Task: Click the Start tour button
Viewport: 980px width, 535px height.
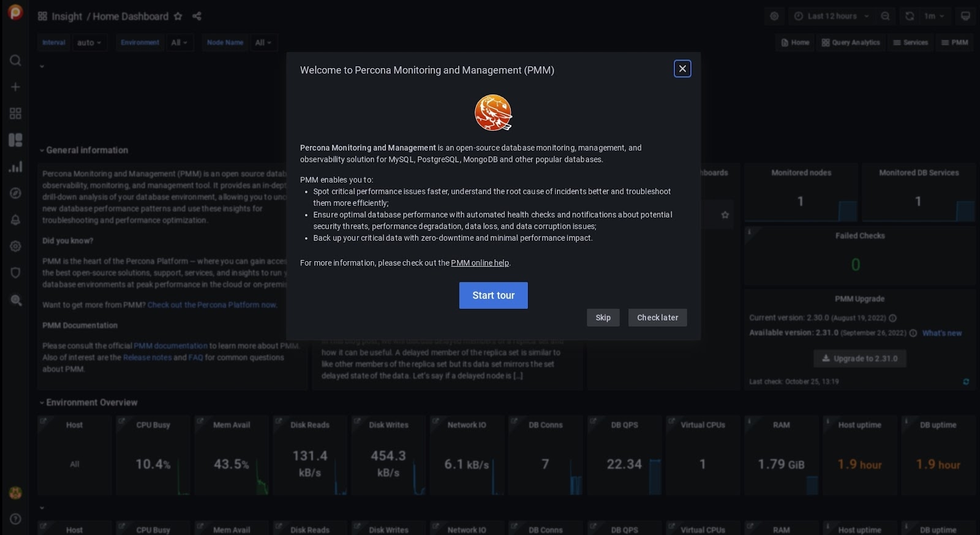Action: (493, 295)
